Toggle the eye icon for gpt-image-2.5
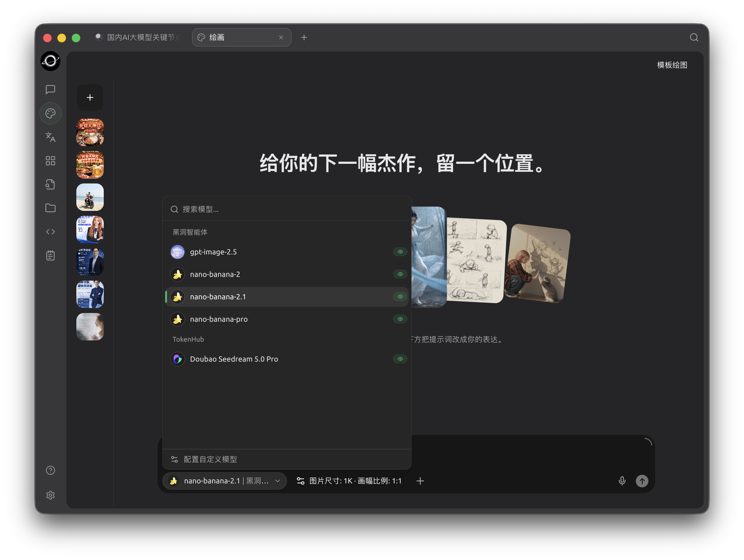This screenshot has width=744, height=560. click(x=400, y=252)
